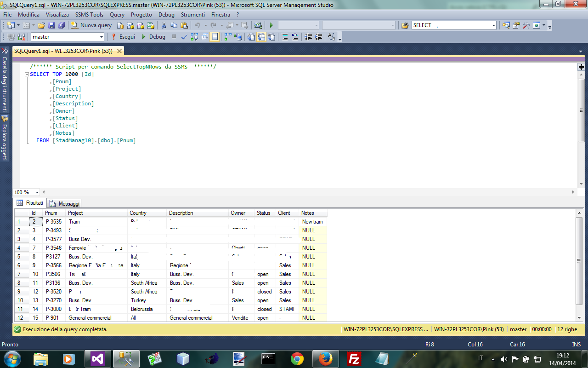Click the DMX query icon
Image resolution: width=588 pixels, height=368 pixels.
coord(140,25)
